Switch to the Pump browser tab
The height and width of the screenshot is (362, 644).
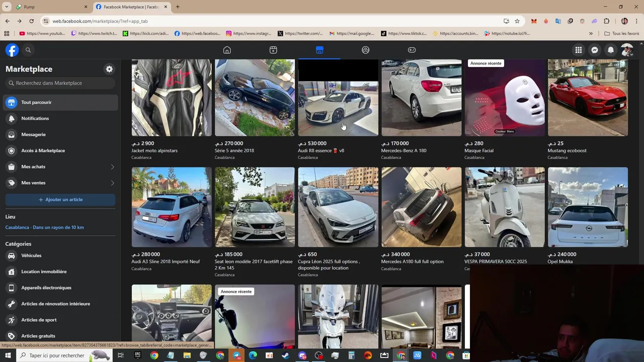(52, 7)
